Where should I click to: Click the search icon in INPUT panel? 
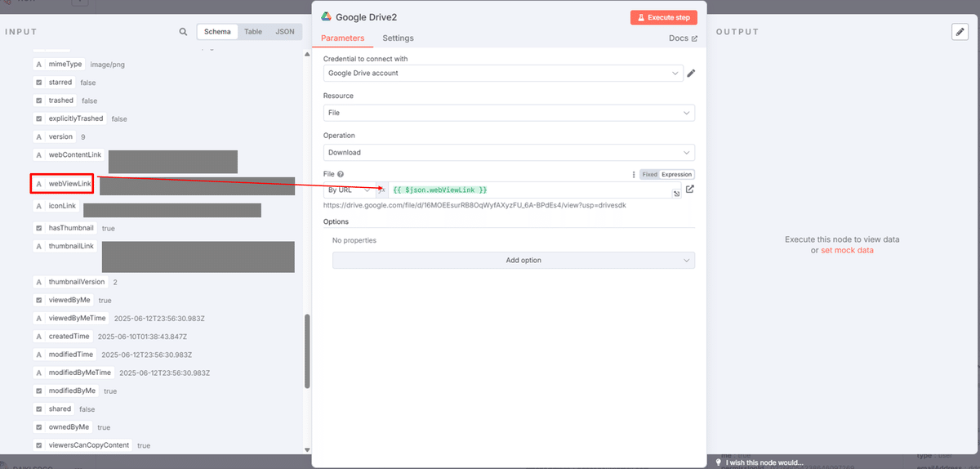(x=183, y=32)
